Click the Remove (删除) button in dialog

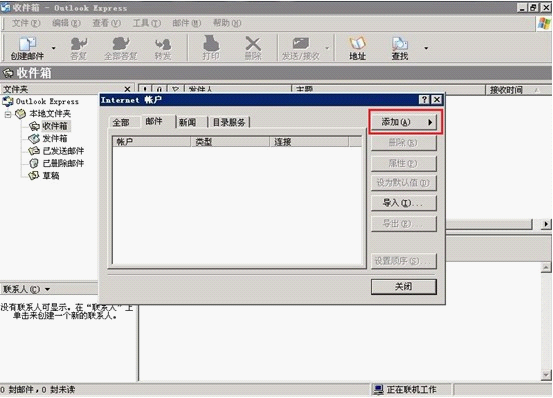coord(403,143)
